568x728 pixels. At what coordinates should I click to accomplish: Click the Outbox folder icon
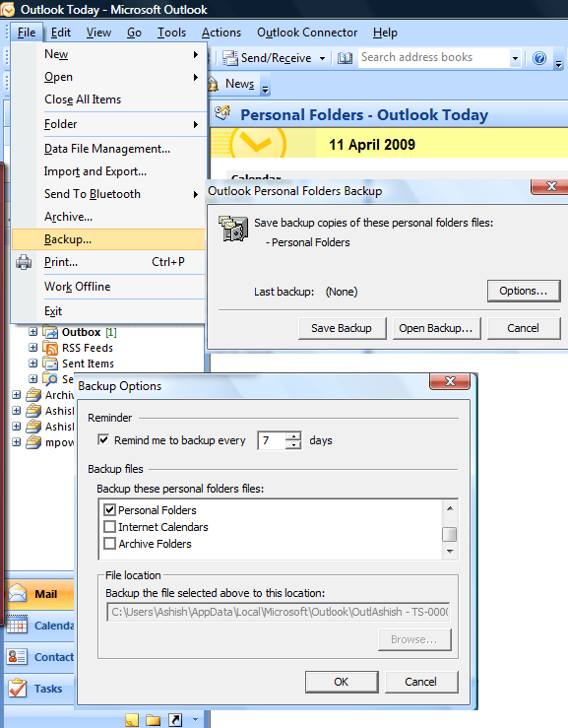pos(50,332)
